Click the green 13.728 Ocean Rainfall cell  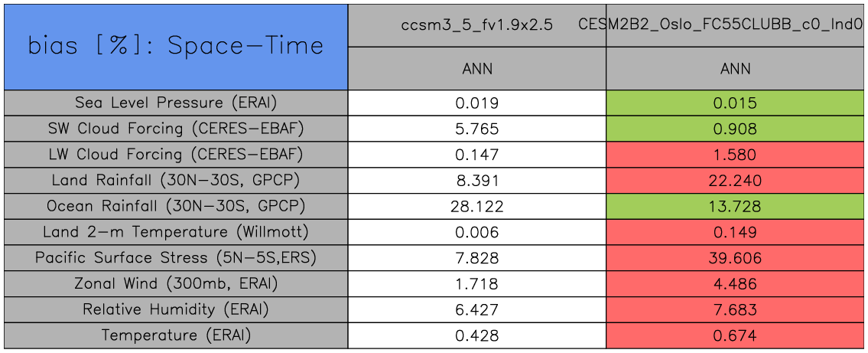[736, 207]
